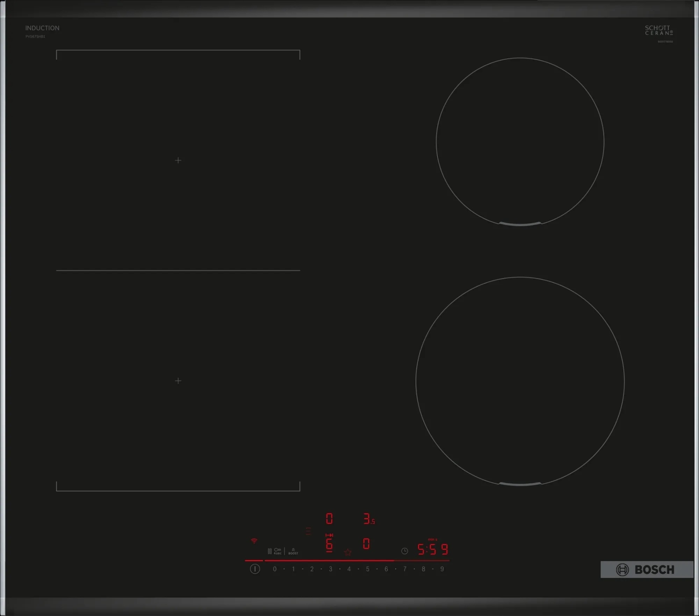Tap the flex zone combine icon
This screenshot has height=616, width=699.
click(x=308, y=531)
